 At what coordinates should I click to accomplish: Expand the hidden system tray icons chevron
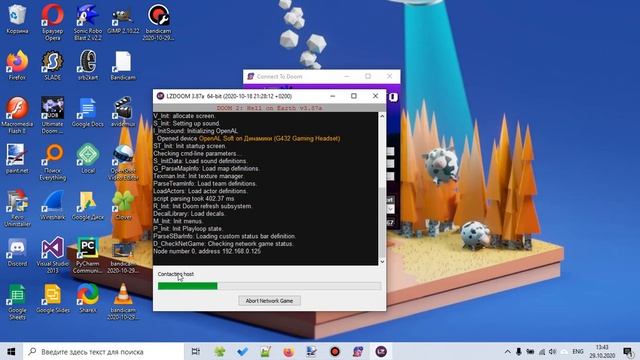(x=507, y=351)
